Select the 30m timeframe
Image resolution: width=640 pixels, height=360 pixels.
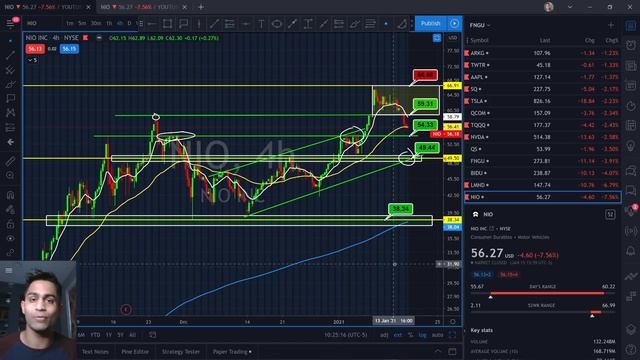(x=96, y=24)
